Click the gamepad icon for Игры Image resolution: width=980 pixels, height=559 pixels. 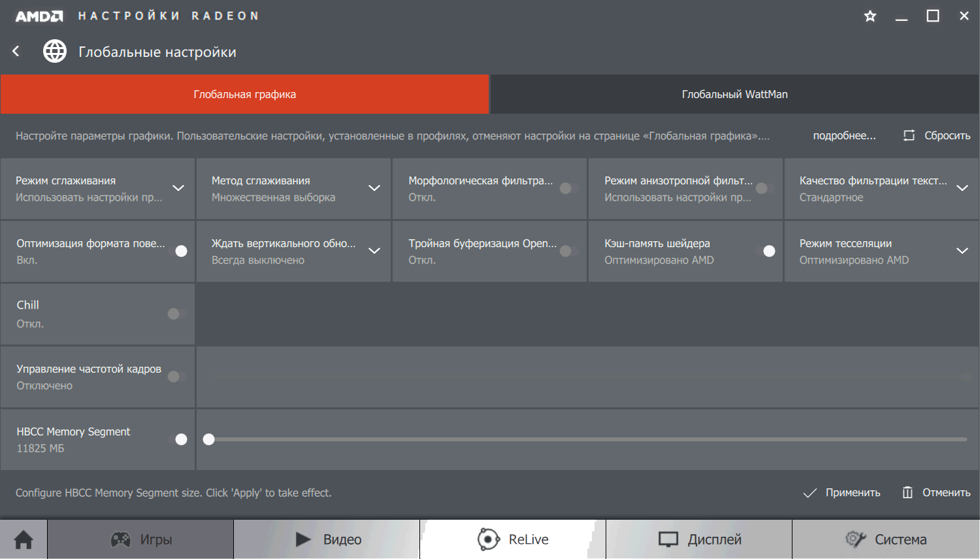click(120, 539)
